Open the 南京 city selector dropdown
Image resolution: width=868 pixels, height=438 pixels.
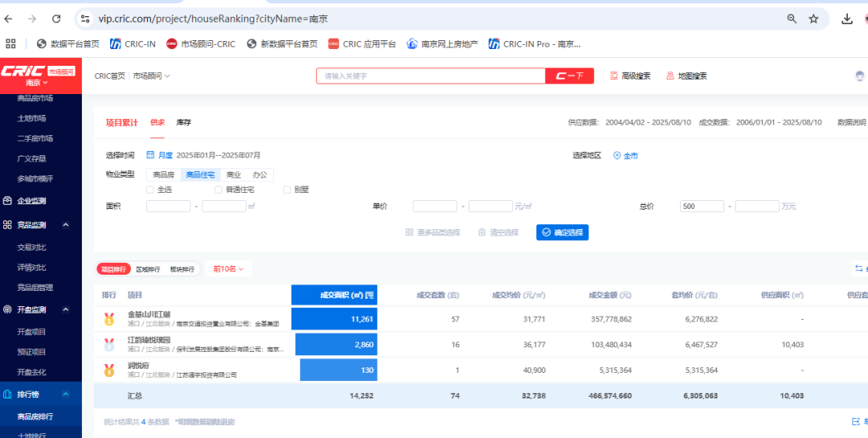tap(37, 83)
